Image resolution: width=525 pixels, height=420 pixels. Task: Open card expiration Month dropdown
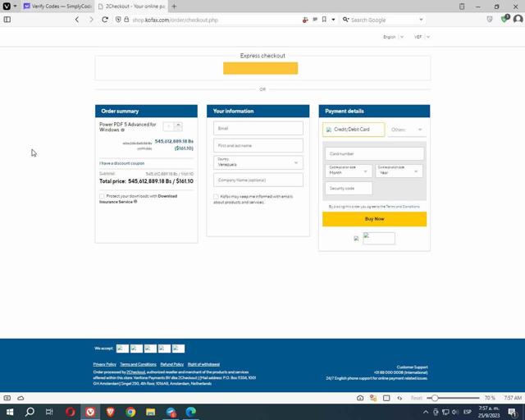(x=349, y=171)
